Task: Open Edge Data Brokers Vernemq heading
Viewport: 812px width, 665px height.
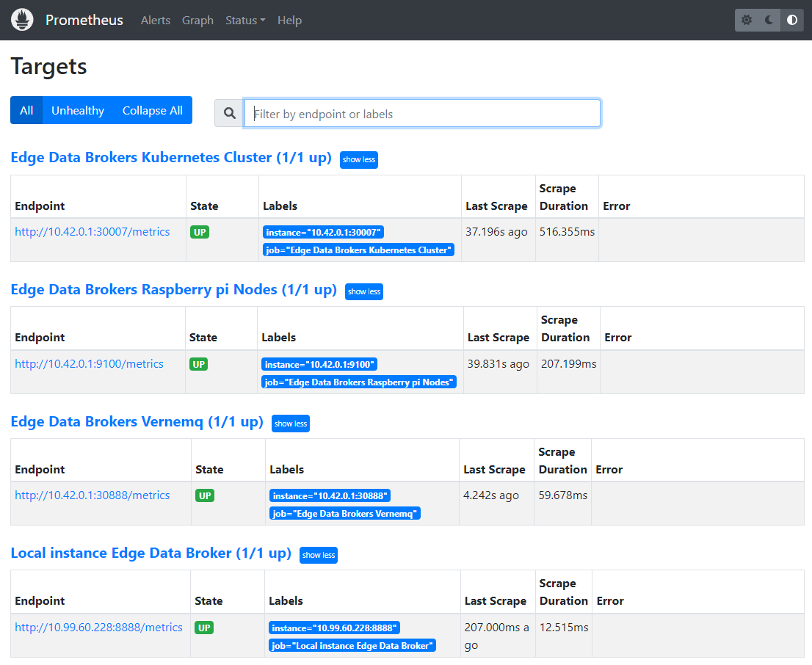Action: click(x=137, y=421)
